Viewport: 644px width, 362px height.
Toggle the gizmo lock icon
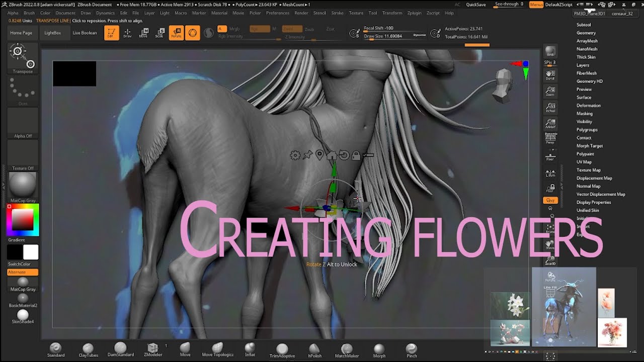[356, 155]
